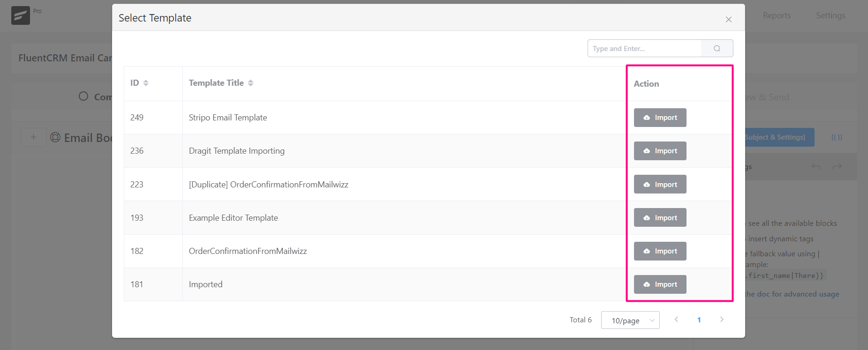
Task: Open Reports menu in background
Action: pos(777,15)
